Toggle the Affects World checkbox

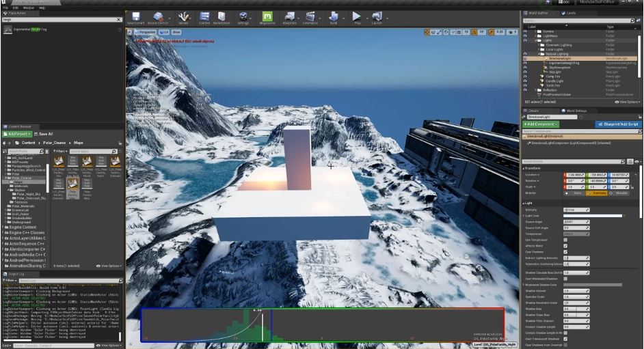[x=565, y=246]
